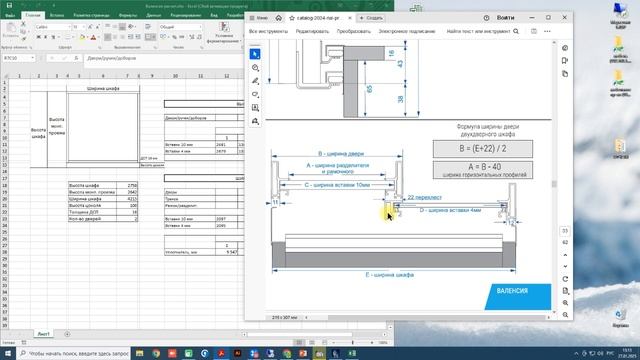Open the more options ellipsis in Acrobat
The width and height of the screenshot is (640, 360).
tap(547, 31)
